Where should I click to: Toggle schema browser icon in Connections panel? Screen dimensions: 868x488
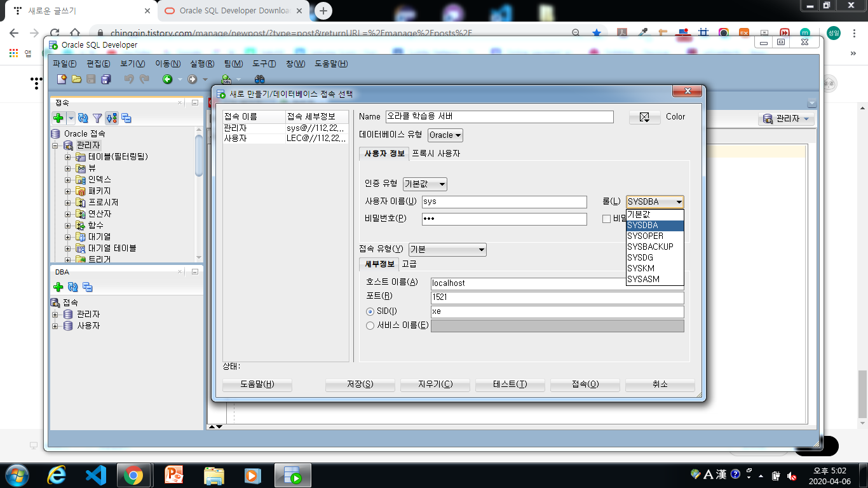[x=112, y=118]
